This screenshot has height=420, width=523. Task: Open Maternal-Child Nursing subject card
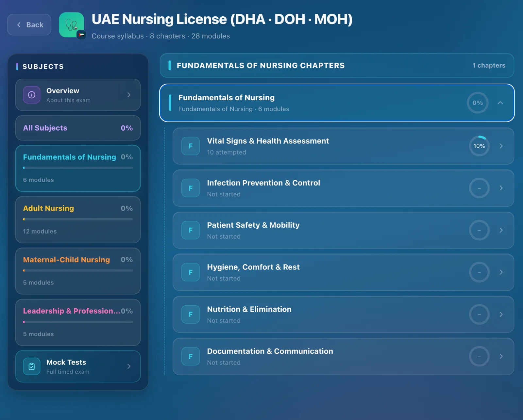[78, 271]
